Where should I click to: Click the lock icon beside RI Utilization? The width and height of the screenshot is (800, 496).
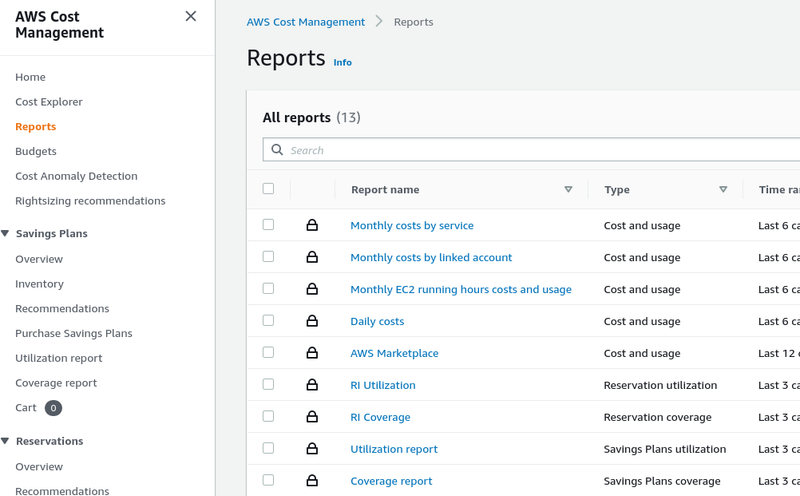(312, 385)
